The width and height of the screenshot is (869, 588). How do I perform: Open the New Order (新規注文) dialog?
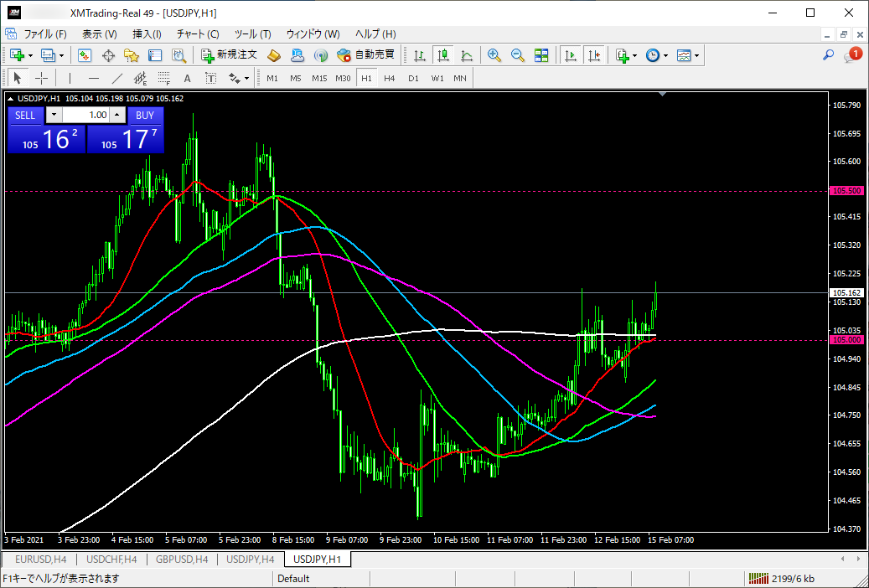pos(230,55)
